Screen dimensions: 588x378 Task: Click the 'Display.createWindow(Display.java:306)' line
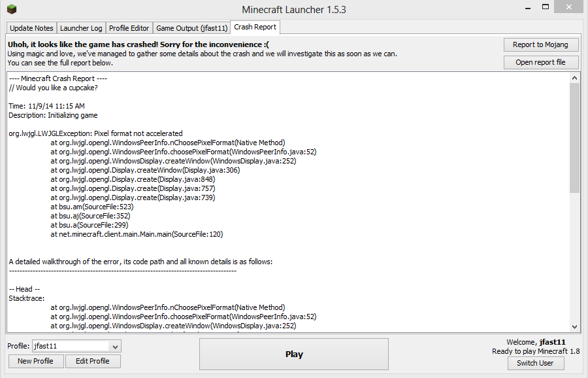click(145, 170)
